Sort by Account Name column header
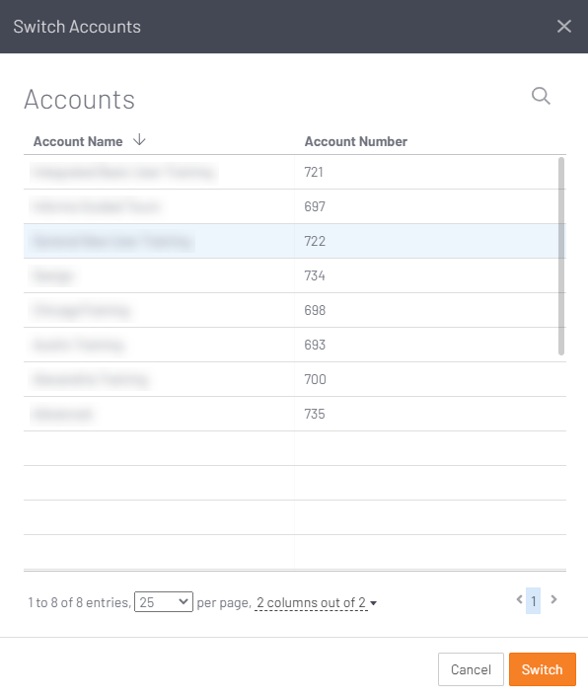588x700 pixels. pos(78,141)
